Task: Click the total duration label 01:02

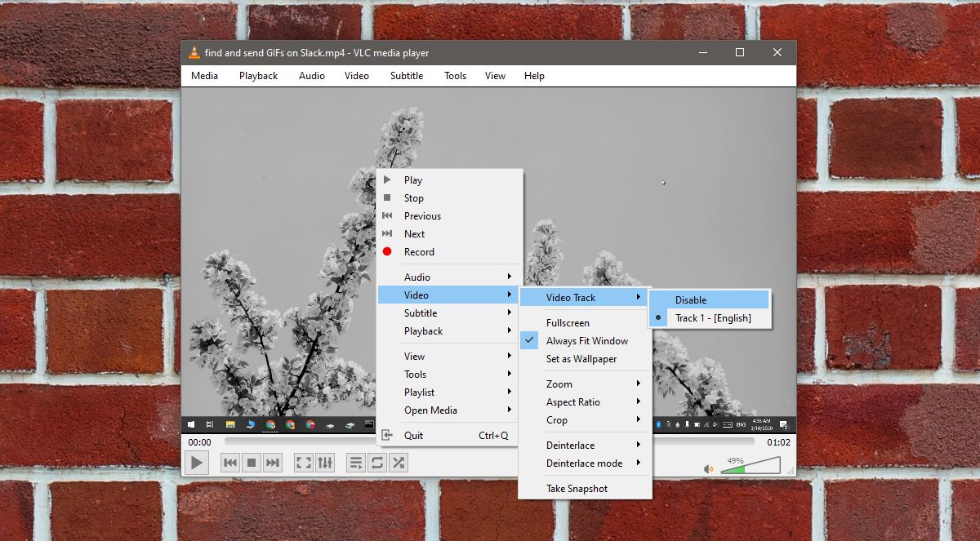Action: click(778, 442)
